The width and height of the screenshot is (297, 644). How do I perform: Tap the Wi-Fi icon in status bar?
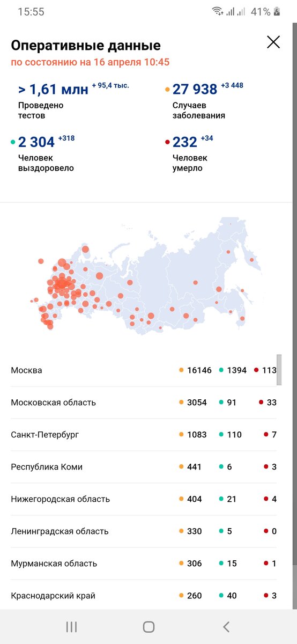217,11
